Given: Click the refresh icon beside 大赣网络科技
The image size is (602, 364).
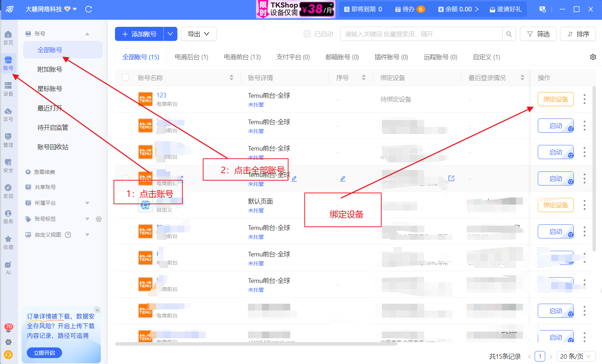Looking at the screenshot, I should 89,9.
